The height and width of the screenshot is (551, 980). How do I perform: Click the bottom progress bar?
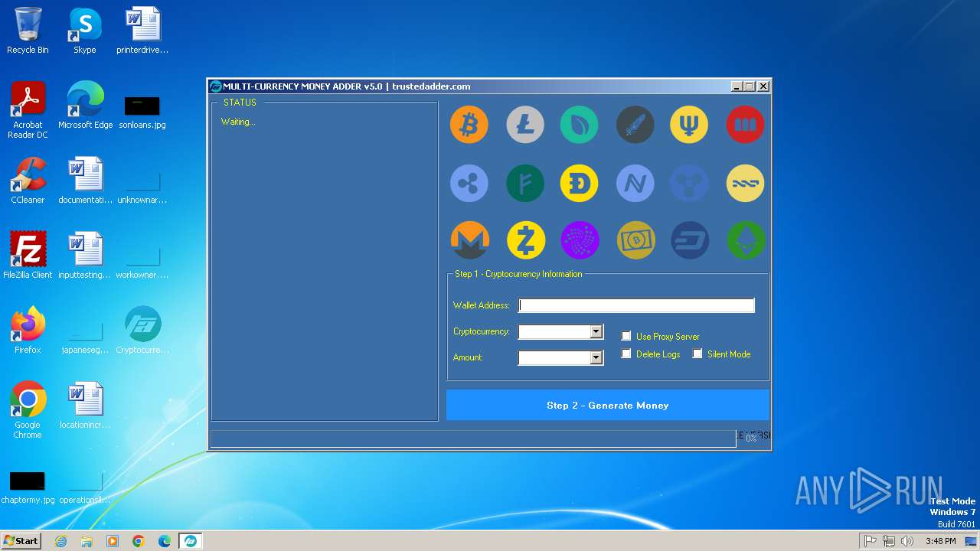coord(472,439)
